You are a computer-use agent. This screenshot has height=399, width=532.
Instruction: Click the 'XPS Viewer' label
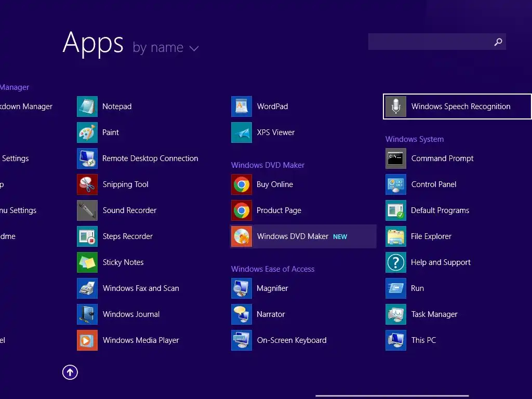[x=276, y=132]
